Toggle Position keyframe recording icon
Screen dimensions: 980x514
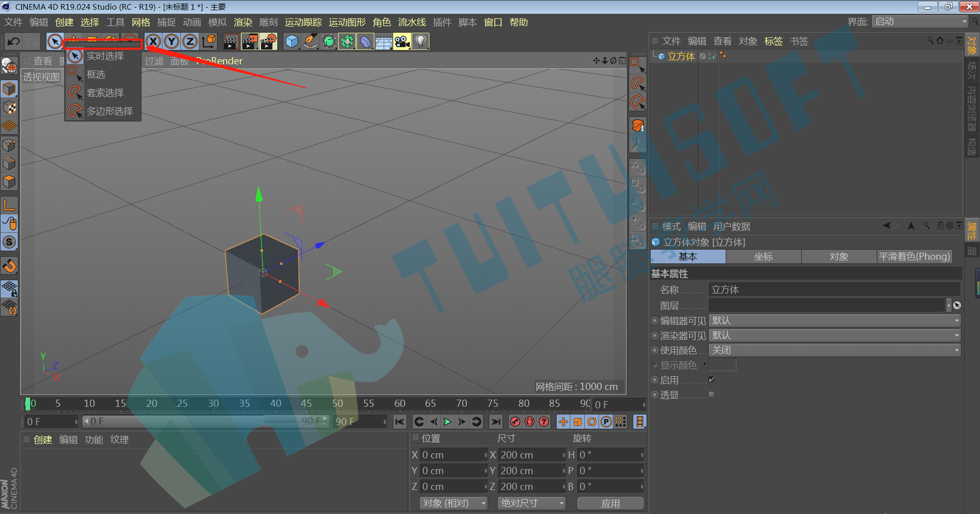[563, 422]
